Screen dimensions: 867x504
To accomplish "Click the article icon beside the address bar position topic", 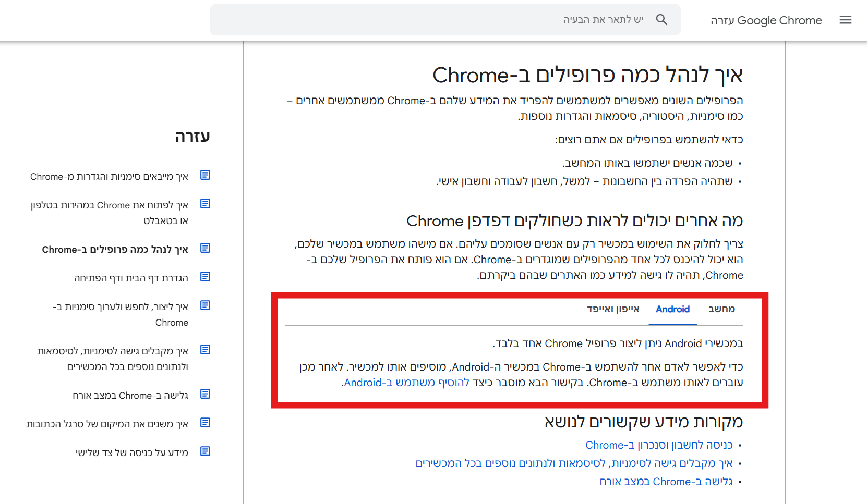I will [x=206, y=423].
